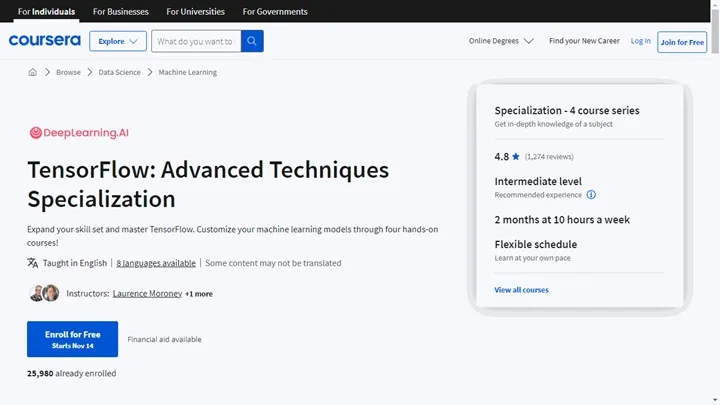Open Laurence Moroney instructor link
720x405 pixels.
pyautogui.click(x=147, y=293)
